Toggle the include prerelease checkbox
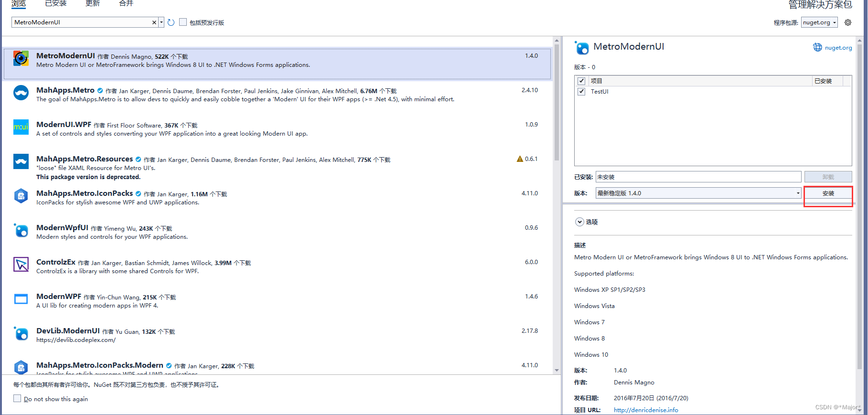 tap(183, 22)
